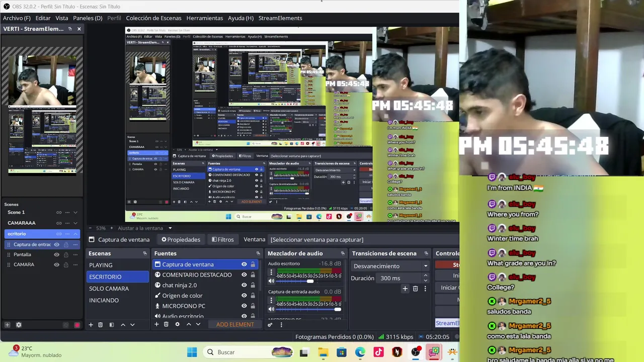
Task: Select PLAYING scene
Action: [118, 265]
